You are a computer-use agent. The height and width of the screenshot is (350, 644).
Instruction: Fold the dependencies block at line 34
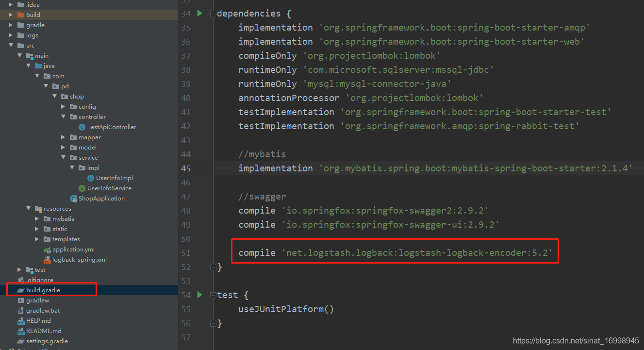213,14
